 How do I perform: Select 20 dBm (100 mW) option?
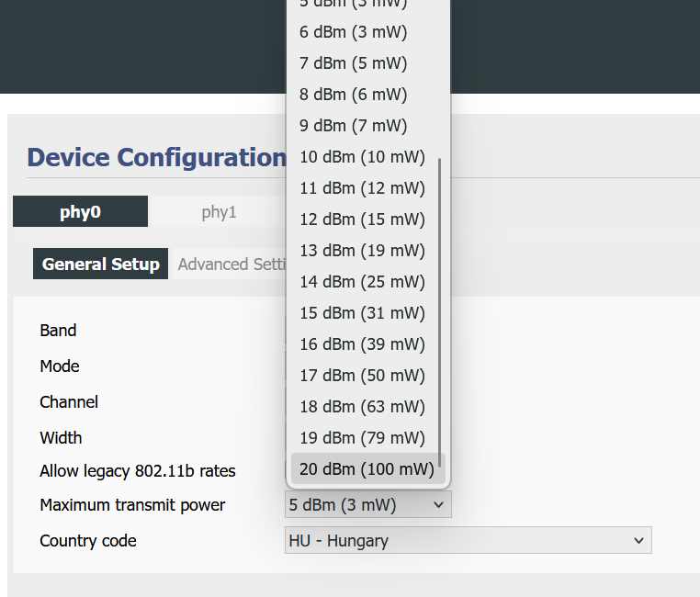coord(367,469)
